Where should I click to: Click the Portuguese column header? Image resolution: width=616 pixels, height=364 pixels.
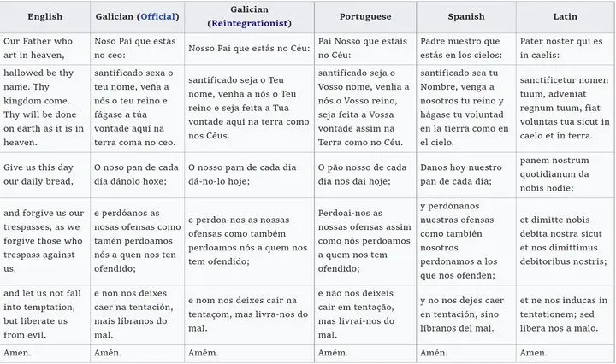[364, 16]
